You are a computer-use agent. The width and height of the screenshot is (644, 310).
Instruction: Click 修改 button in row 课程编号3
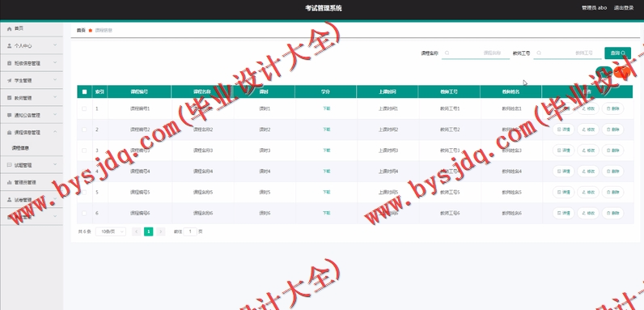[588, 151]
